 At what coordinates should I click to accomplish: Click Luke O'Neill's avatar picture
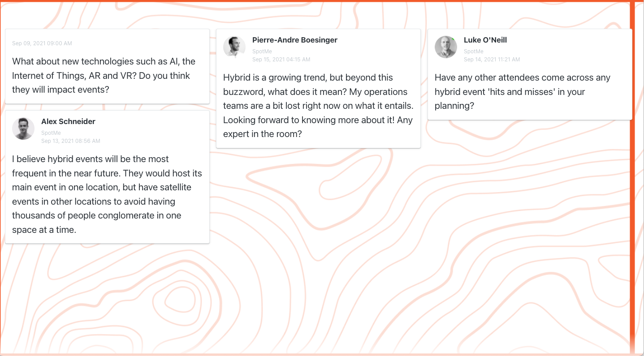click(446, 47)
